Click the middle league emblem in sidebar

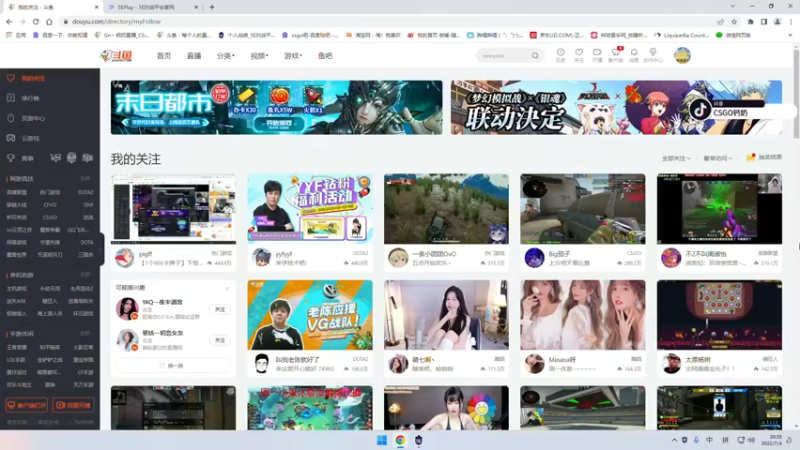[71, 158]
